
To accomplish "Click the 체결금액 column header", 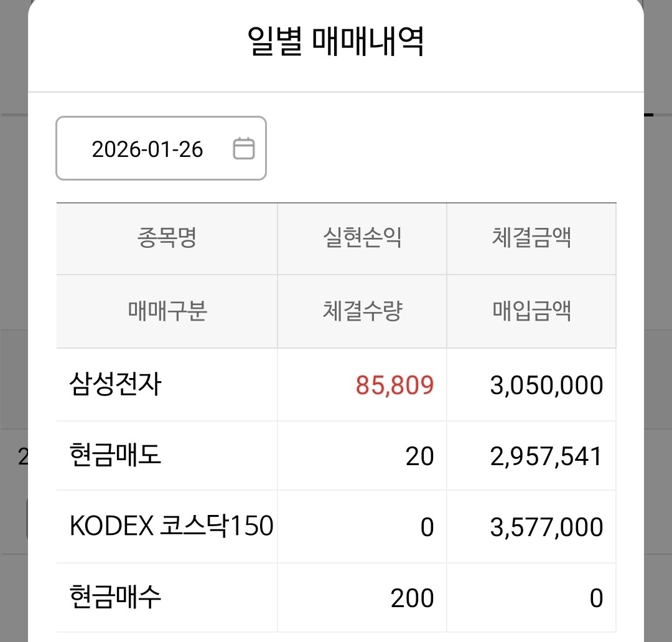I will [531, 238].
